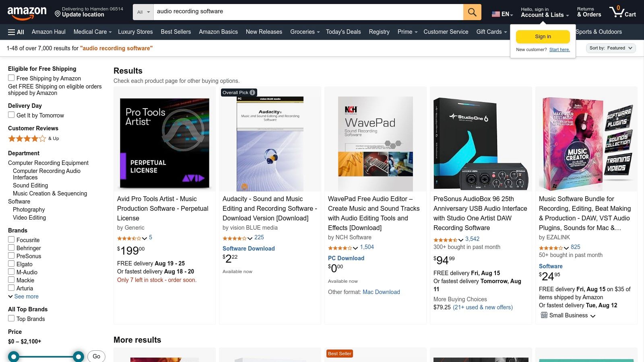Open Luxury Stores nav item
This screenshot has height=362, width=644.
click(x=135, y=32)
